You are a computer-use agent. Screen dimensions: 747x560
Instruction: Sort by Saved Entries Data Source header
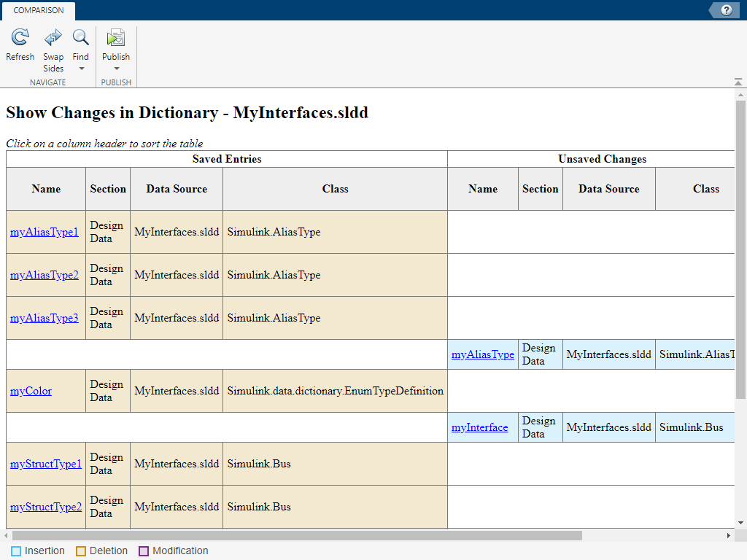pyautogui.click(x=177, y=189)
